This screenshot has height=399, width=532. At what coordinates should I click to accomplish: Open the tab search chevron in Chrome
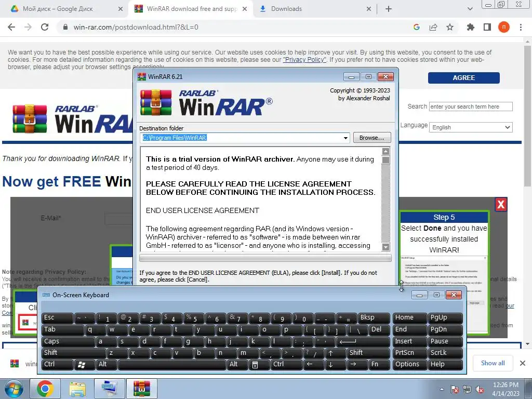(x=470, y=9)
